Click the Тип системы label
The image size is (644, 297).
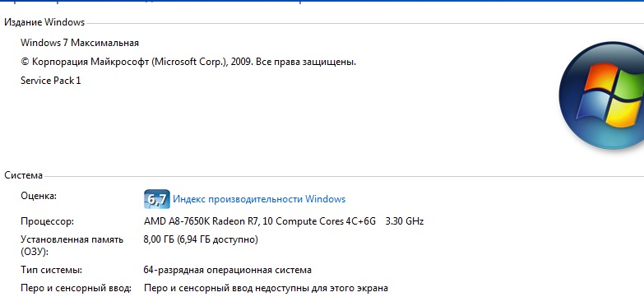point(51,271)
